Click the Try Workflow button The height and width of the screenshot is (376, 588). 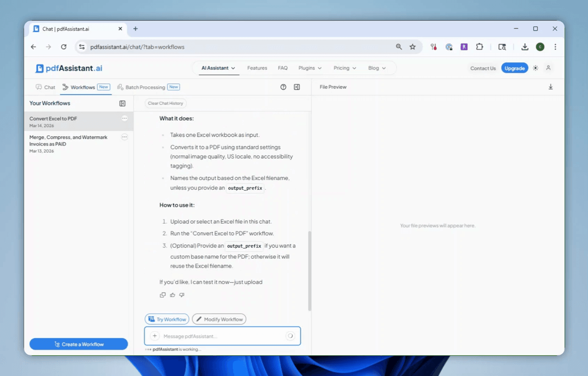click(167, 319)
